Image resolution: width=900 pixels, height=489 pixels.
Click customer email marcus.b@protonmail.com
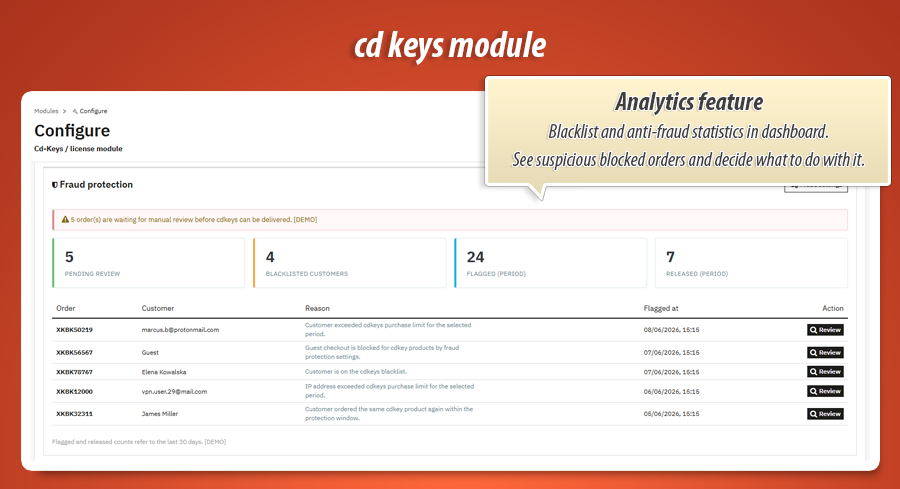tap(180, 330)
